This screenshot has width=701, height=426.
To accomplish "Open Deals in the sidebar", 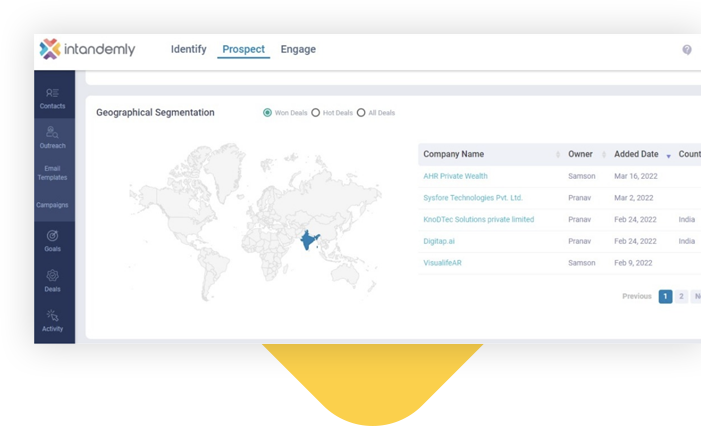I will point(52,281).
